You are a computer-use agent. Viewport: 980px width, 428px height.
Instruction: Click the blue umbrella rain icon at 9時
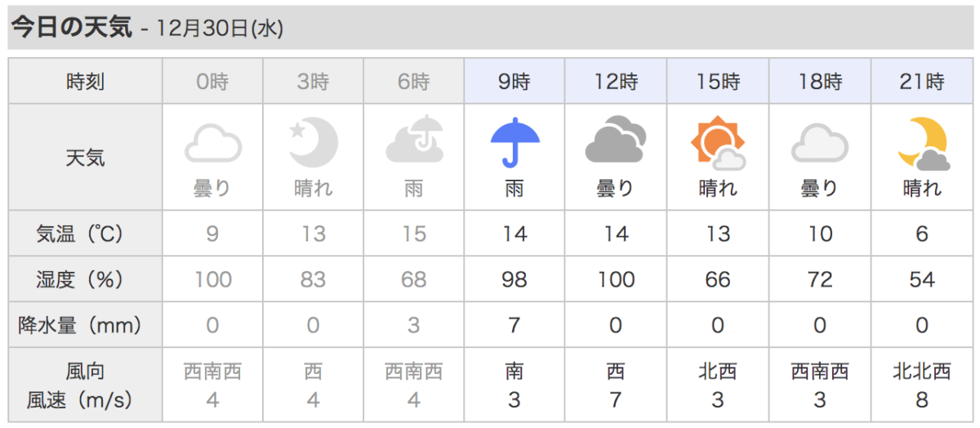pos(514,142)
